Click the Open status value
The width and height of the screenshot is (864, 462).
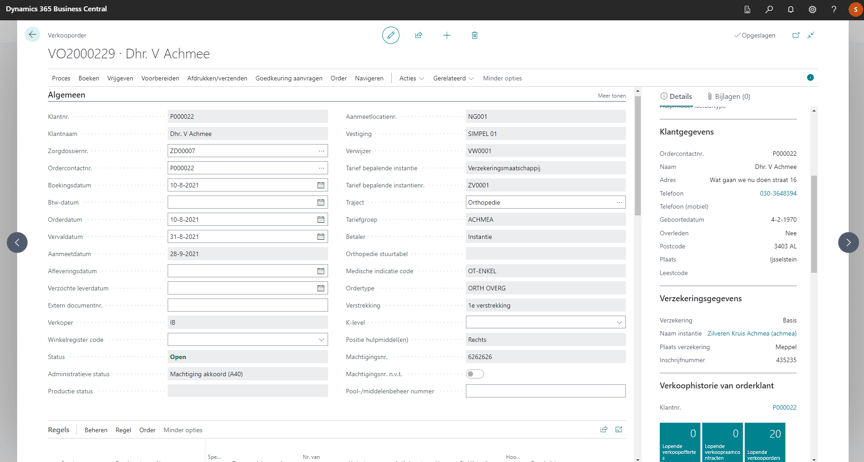coord(178,357)
